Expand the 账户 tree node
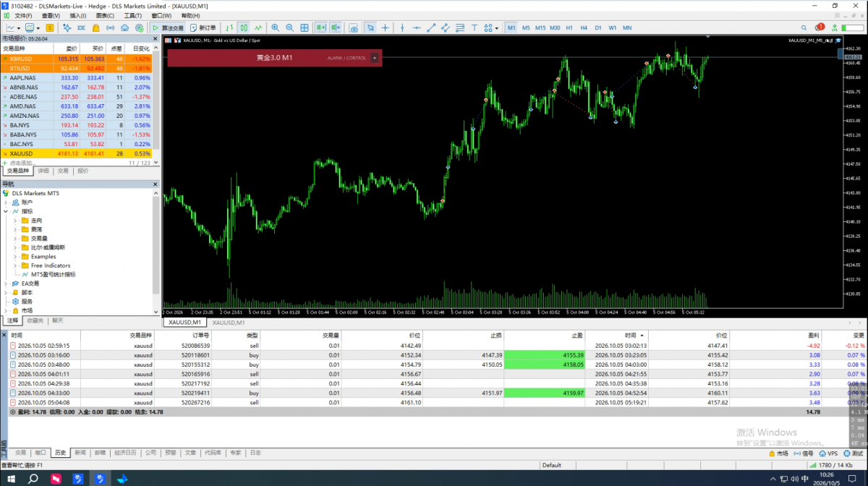868x486 pixels. 6,202
